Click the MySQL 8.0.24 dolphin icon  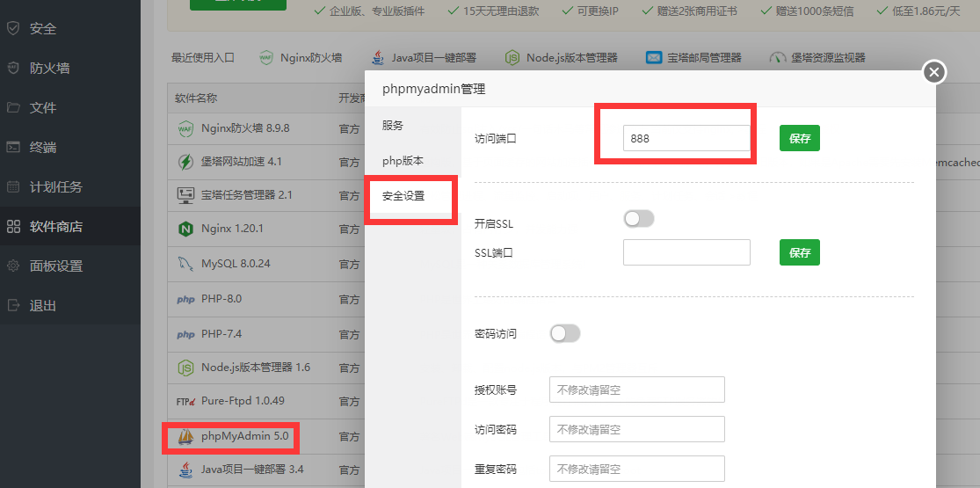pos(185,264)
